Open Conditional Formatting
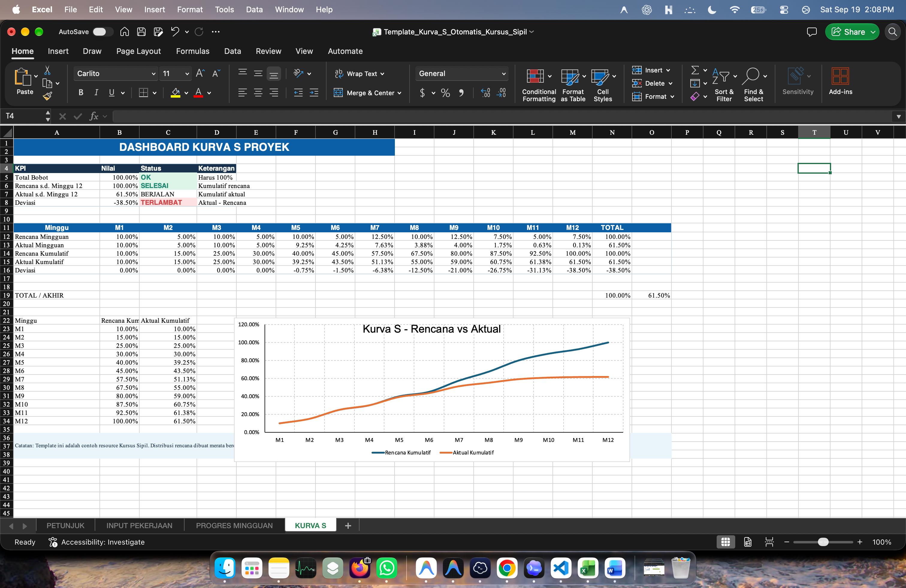The height and width of the screenshot is (588, 906). (539, 85)
